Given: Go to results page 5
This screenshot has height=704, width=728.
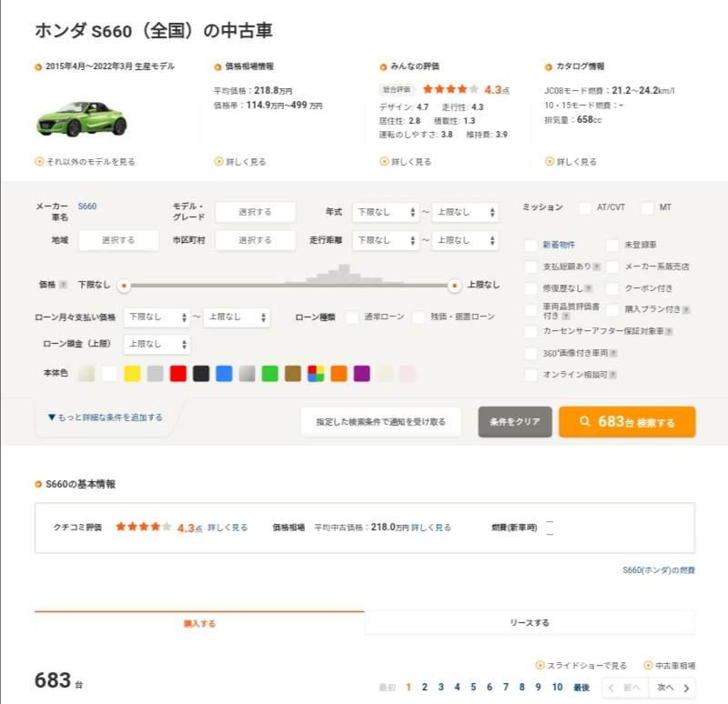Looking at the screenshot, I should [473, 687].
